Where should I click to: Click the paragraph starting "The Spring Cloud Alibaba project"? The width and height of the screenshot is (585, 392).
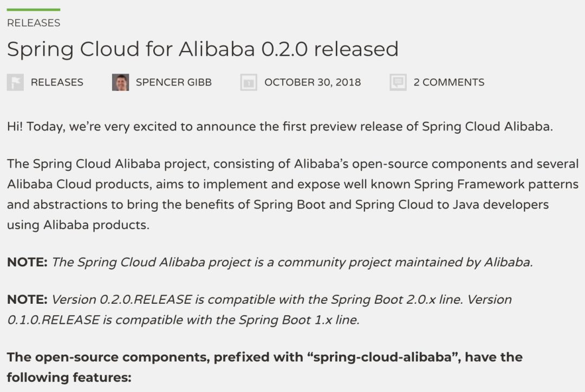pos(292,194)
